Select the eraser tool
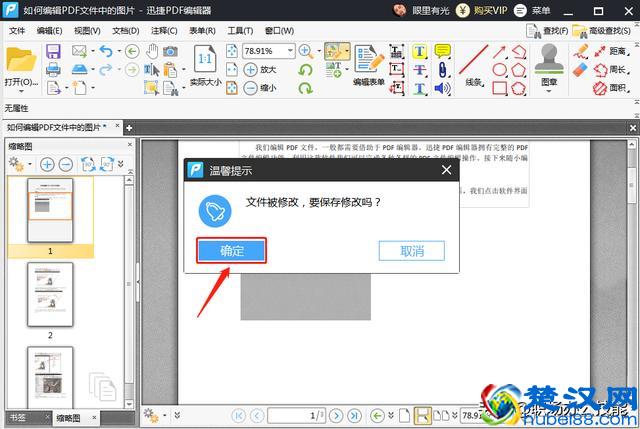This screenshot has width=640, height=429. [580, 70]
